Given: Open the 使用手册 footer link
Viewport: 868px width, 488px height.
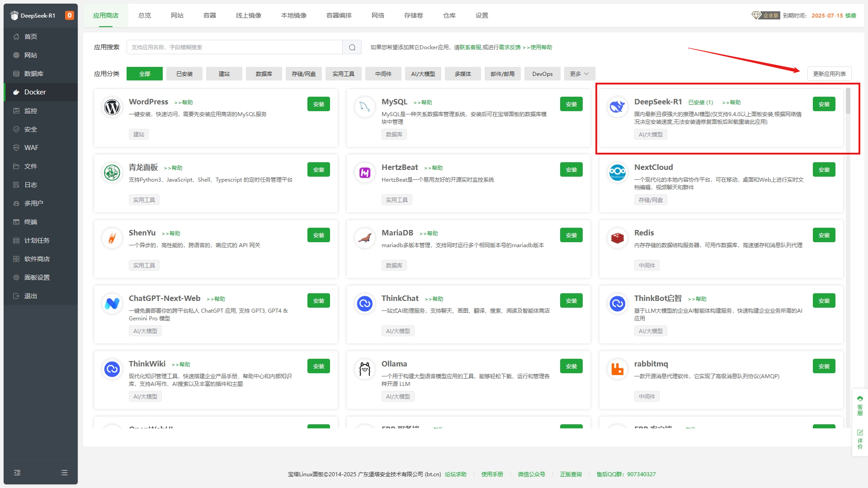Looking at the screenshot, I should point(492,474).
